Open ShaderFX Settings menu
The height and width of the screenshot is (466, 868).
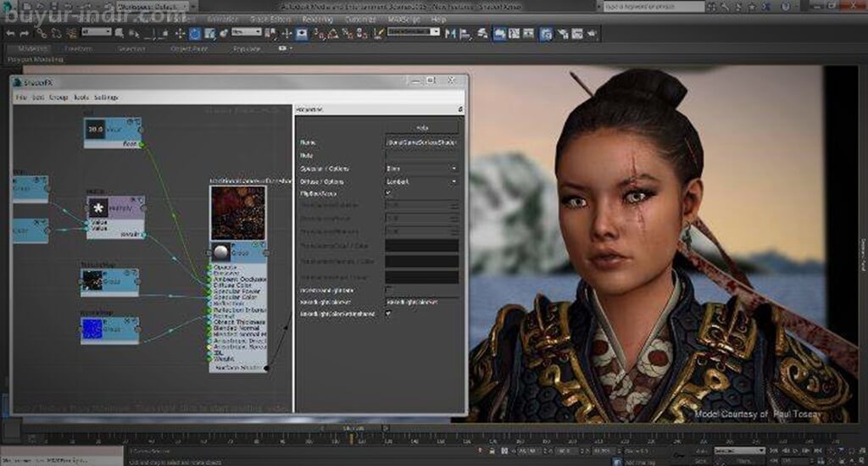click(x=106, y=97)
